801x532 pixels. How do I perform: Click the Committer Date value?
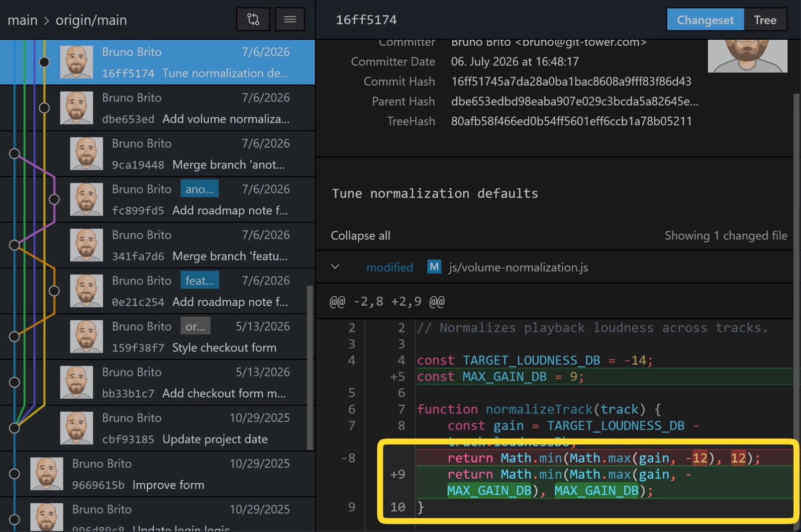click(x=515, y=62)
